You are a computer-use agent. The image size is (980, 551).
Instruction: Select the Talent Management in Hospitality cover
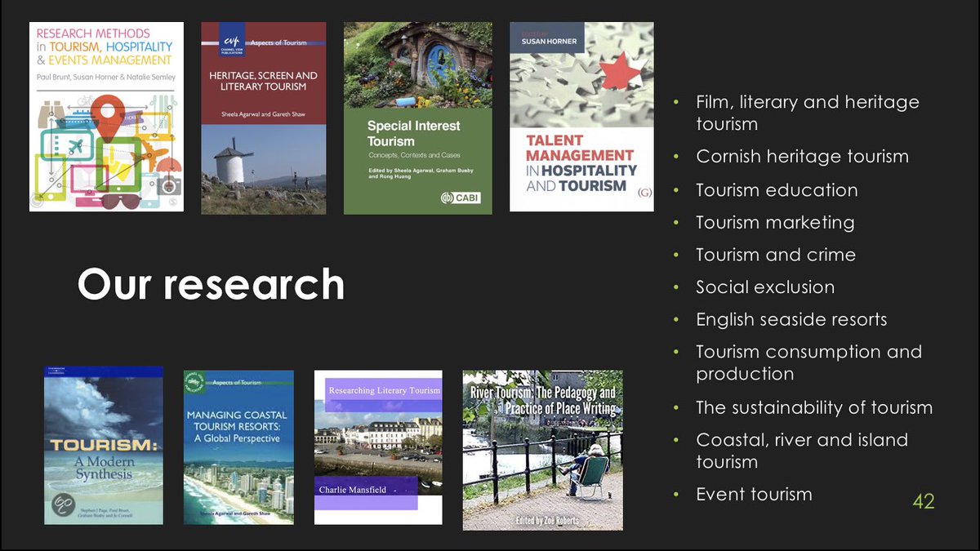point(581,117)
